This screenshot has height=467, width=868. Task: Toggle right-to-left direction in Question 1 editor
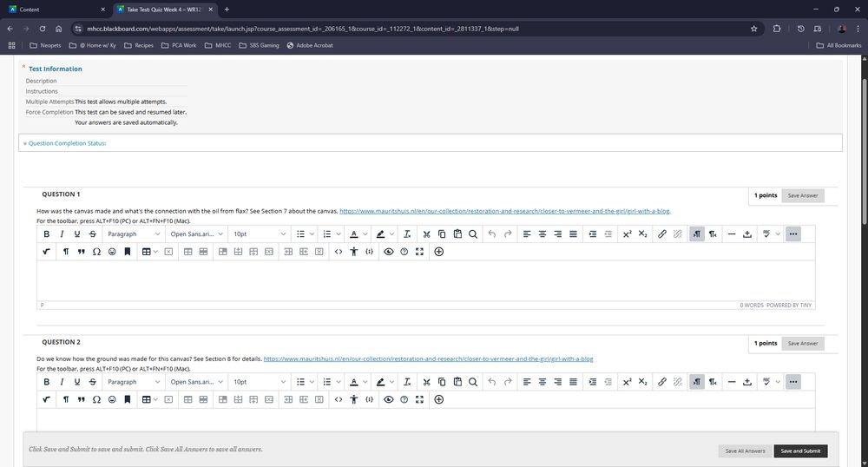tap(713, 234)
